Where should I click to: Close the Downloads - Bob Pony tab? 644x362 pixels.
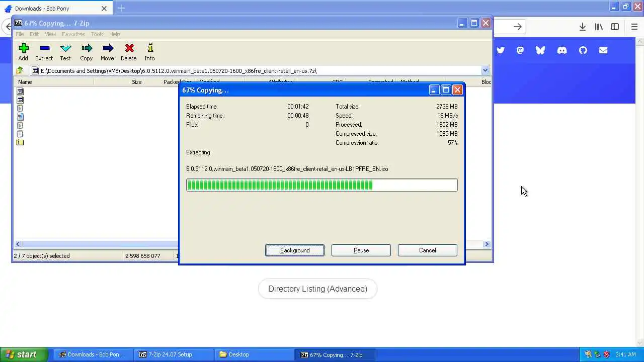point(104,9)
